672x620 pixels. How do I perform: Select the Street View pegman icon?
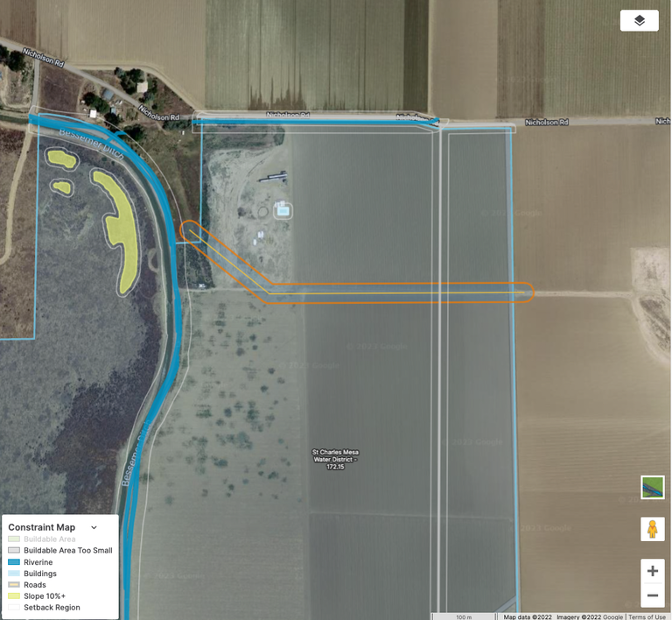652,529
